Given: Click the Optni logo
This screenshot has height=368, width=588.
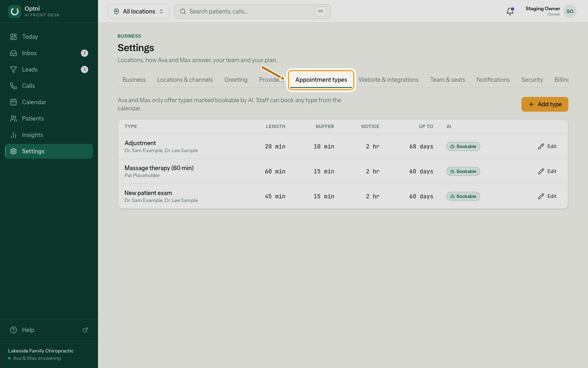Looking at the screenshot, I should [x=15, y=11].
